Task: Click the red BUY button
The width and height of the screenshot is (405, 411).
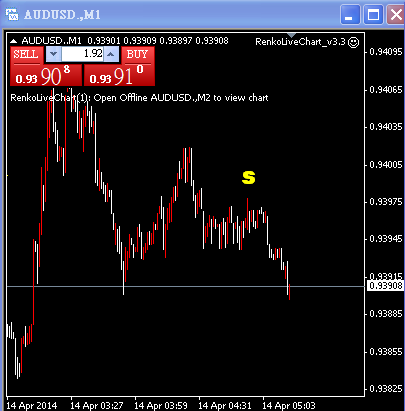Action: (138, 55)
